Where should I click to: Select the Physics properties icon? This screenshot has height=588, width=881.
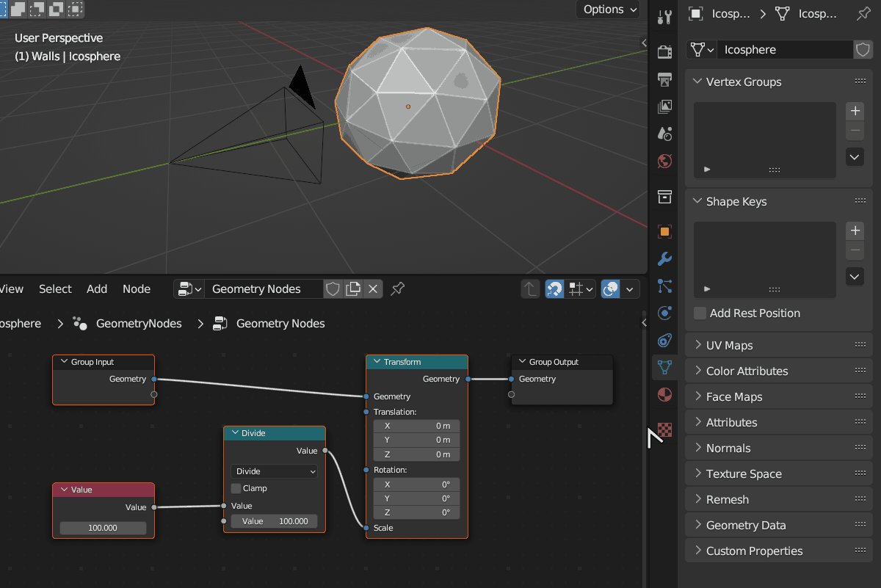[664, 313]
